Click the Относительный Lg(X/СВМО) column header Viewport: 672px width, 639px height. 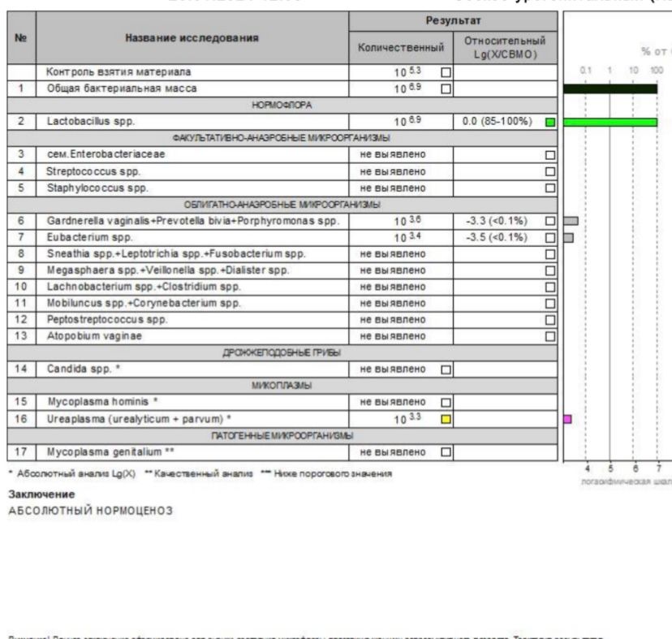pyautogui.click(x=506, y=48)
